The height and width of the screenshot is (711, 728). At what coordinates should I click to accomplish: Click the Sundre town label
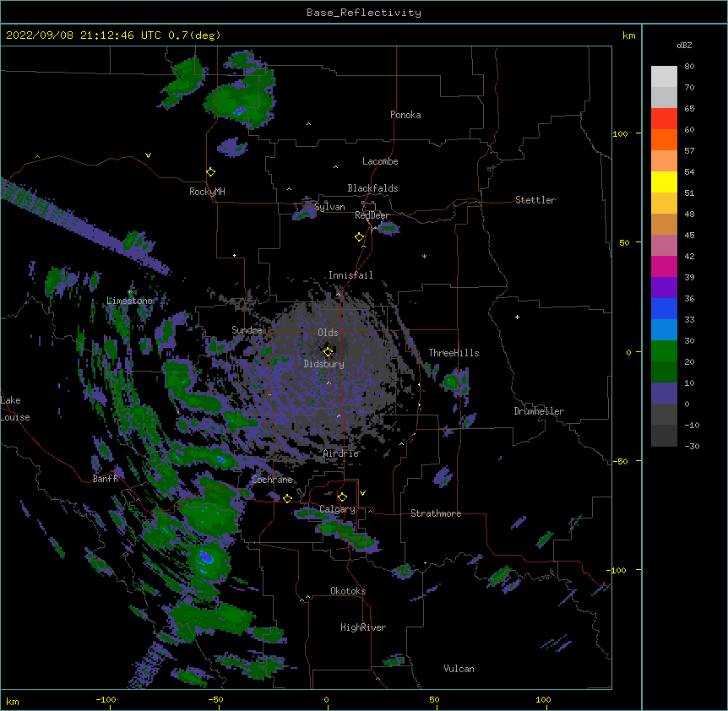point(247,330)
